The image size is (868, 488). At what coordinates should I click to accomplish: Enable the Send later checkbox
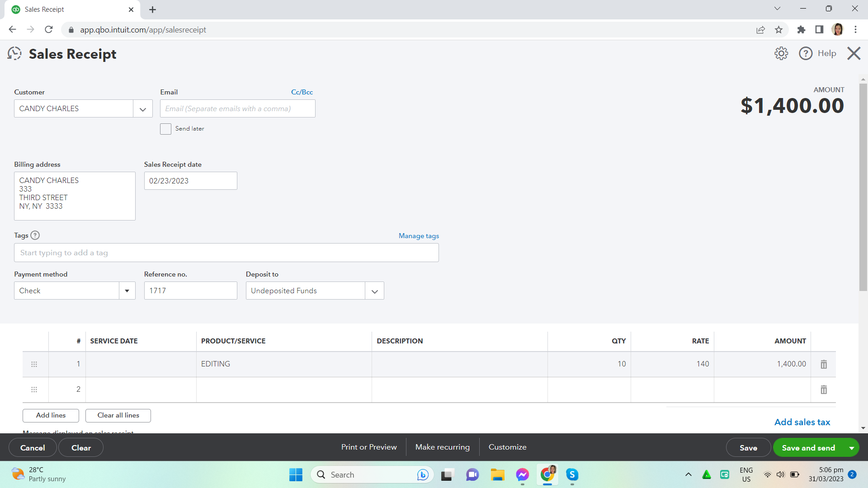pyautogui.click(x=165, y=129)
